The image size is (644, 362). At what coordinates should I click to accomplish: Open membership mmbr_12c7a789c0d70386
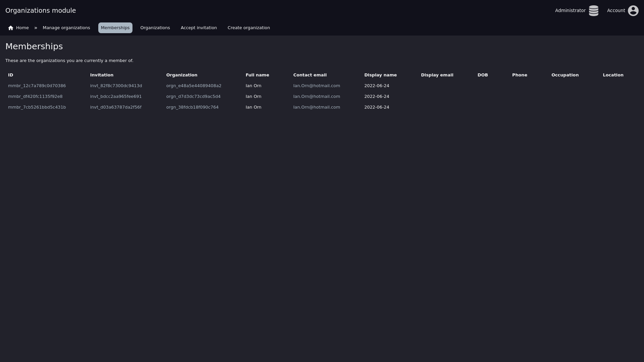(x=37, y=86)
